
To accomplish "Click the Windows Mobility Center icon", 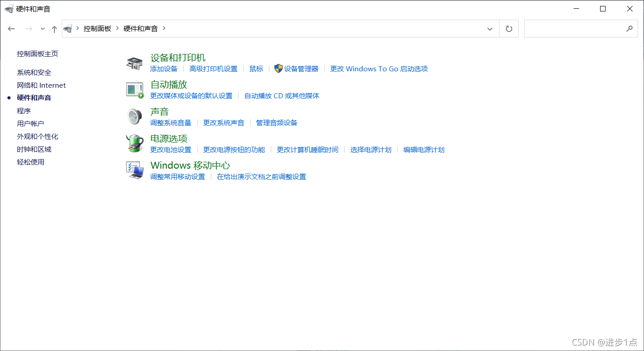I will coord(135,170).
